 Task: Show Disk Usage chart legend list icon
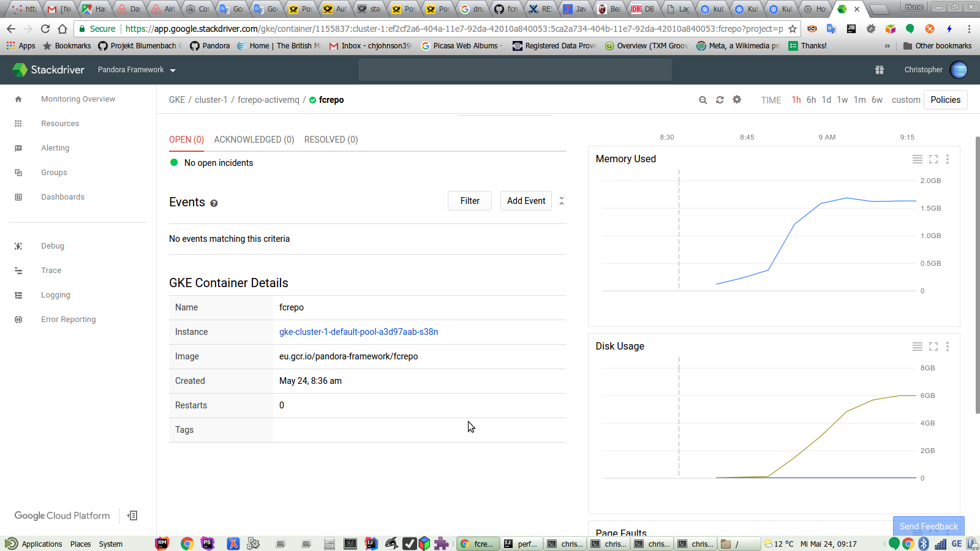(x=918, y=347)
